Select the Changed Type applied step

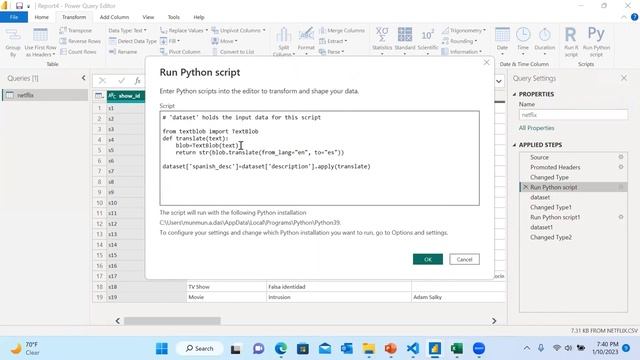[549, 177]
